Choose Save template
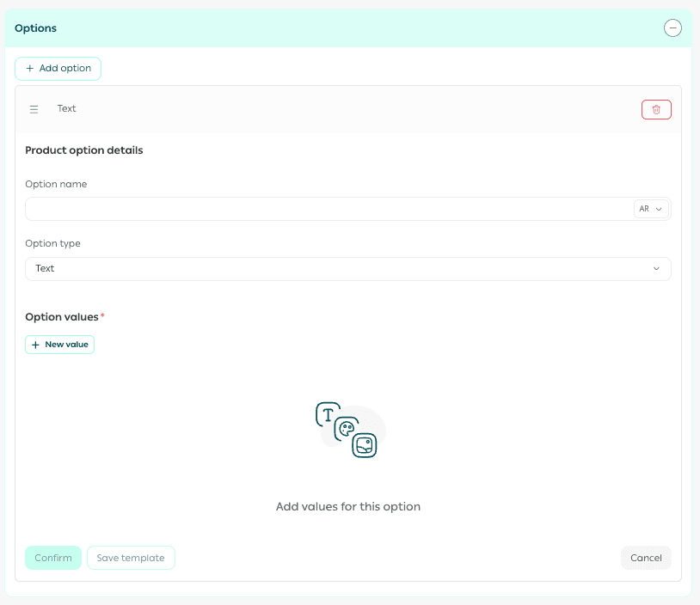 coord(131,558)
